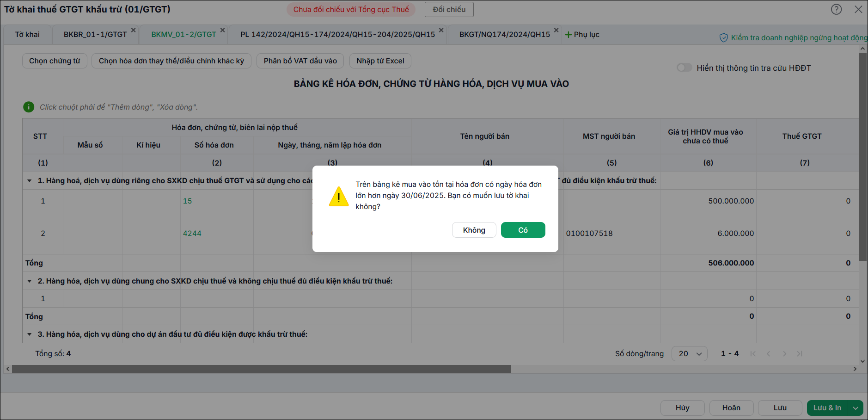Screen dimensions: 868x420
Task: Click the Đối chiếu button
Action: [x=449, y=9]
